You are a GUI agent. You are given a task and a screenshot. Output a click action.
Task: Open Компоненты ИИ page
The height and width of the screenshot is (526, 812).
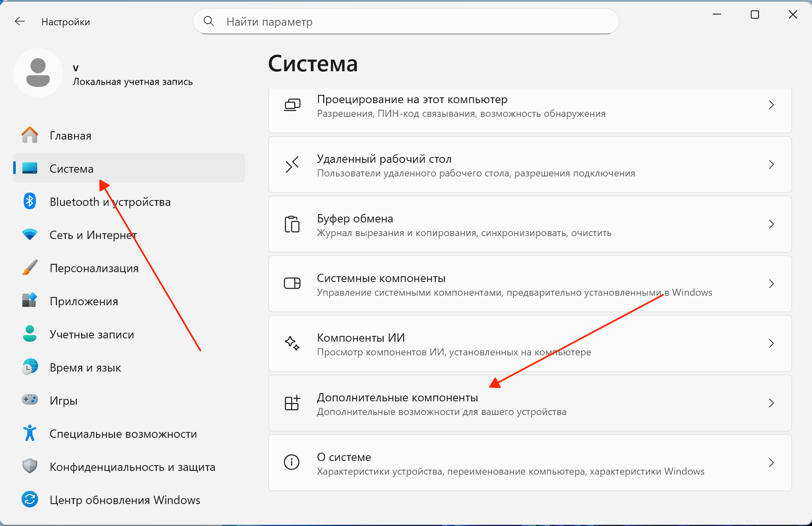pyautogui.click(x=530, y=343)
